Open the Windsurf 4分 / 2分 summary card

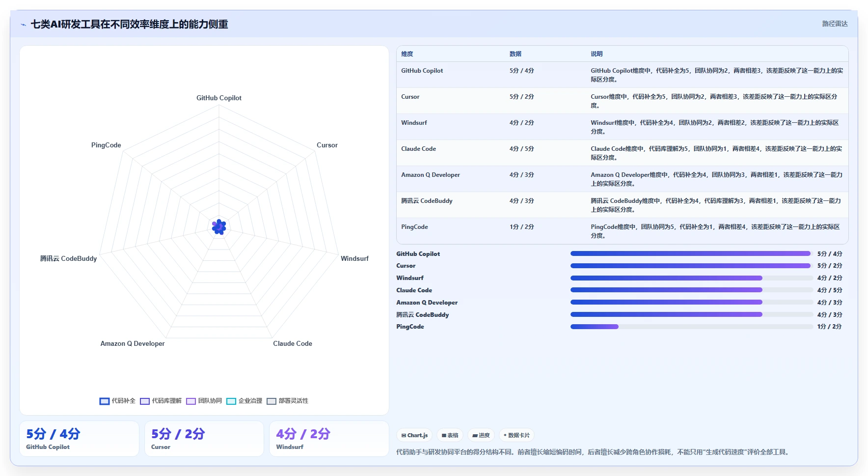click(x=329, y=439)
